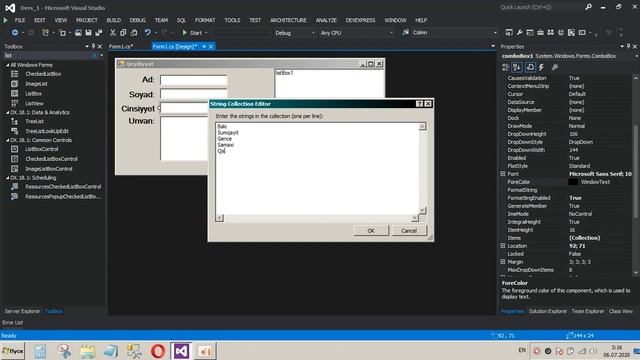The height and width of the screenshot is (360, 640).
Task: Click the Quick Launch search magnifier icon
Action: tap(588, 7)
